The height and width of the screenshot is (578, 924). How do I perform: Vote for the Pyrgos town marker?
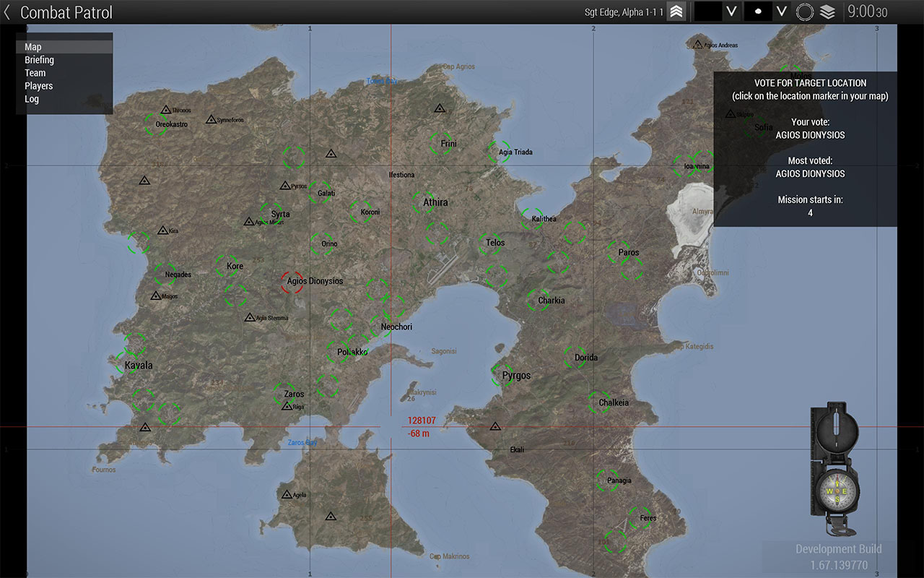coord(502,375)
